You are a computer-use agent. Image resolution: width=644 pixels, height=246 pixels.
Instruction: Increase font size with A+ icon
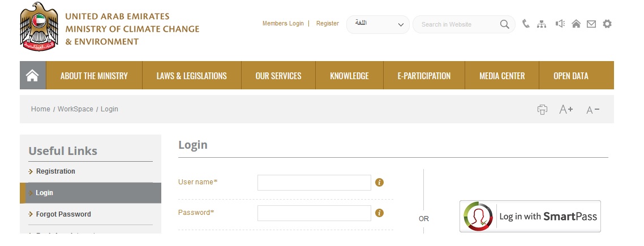[566, 110]
